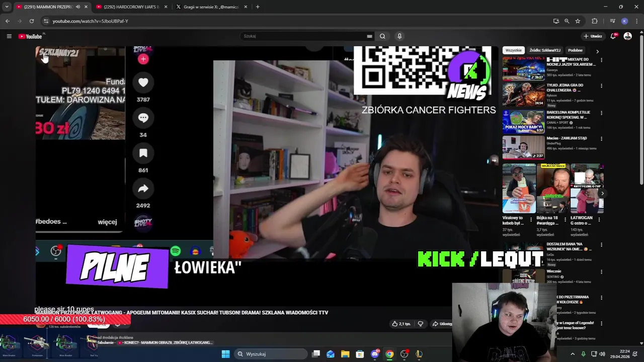This screenshot has height=362, width=644.
Task: Open the Windows Start menu
Action: [x=225, y=354]
